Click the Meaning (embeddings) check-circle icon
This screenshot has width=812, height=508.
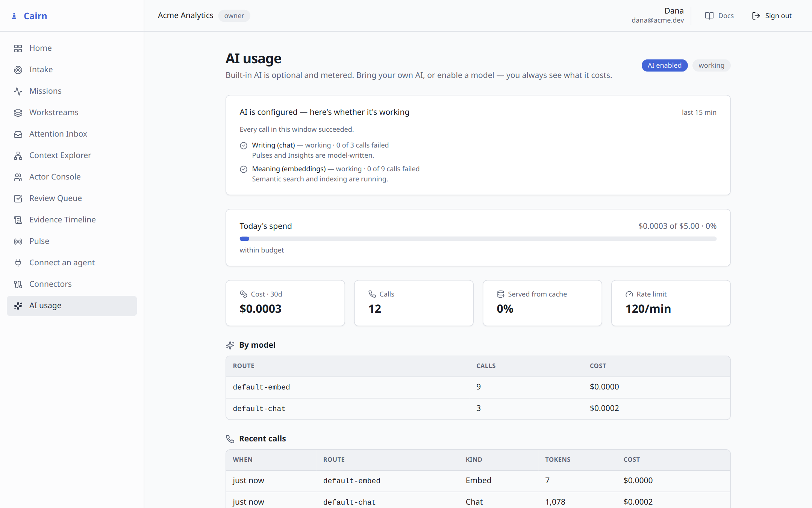point(244,169)
